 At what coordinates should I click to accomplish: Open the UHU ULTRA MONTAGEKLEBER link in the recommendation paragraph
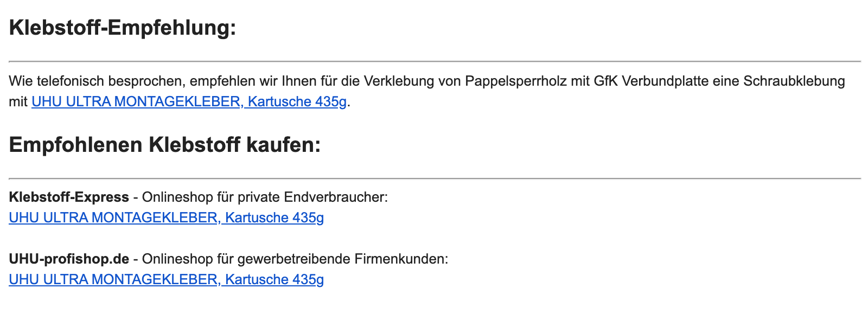click(x=189, y=101)
